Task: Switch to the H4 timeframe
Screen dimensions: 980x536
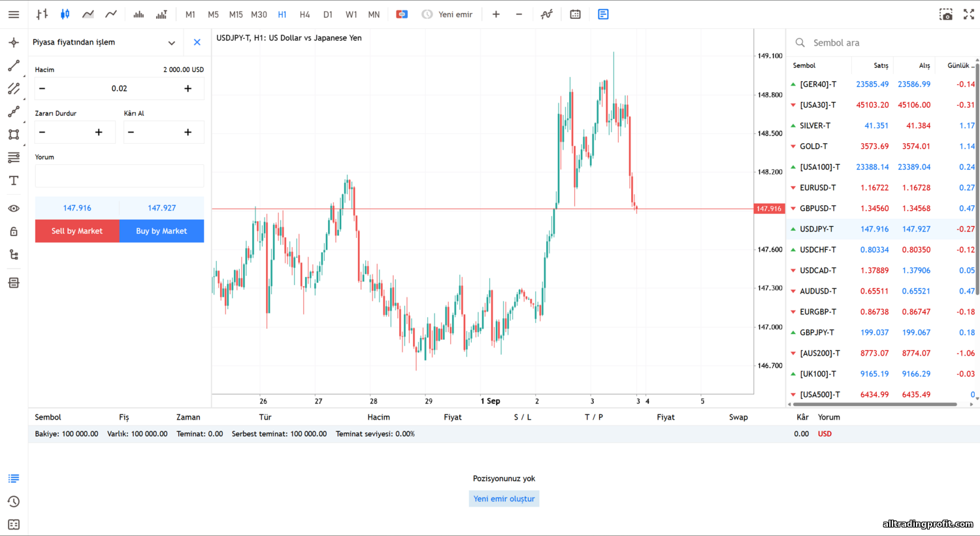Action: (304, 14)
